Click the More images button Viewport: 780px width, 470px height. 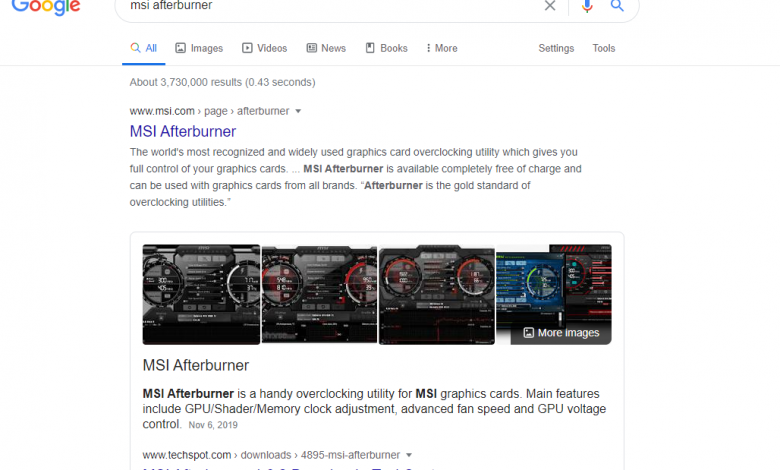[561, 333]
